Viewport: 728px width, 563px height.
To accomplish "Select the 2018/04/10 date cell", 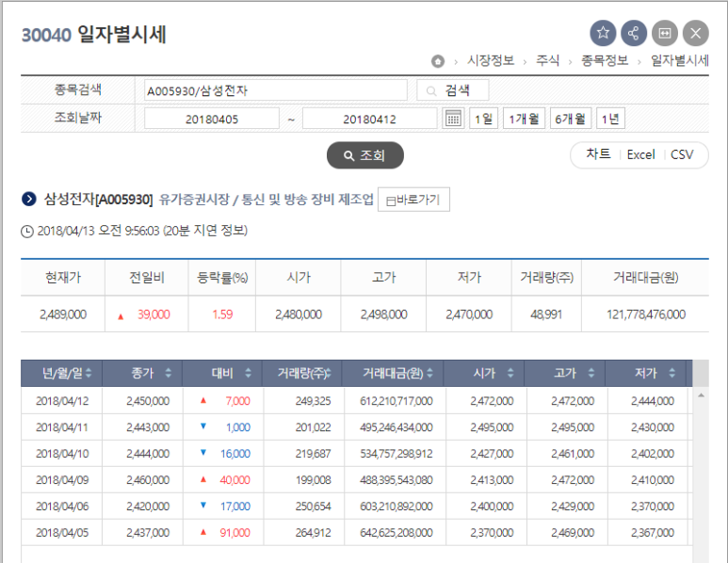I will click(x=62, y=454).
